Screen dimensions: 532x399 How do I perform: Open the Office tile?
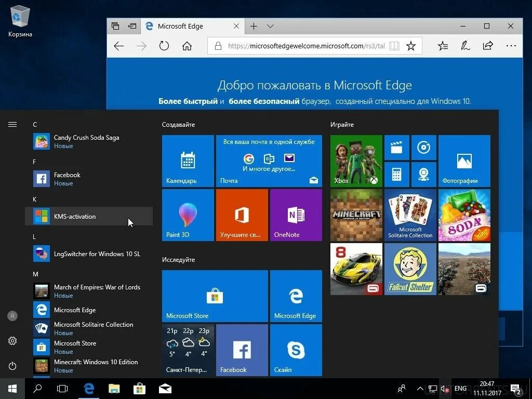242,215
